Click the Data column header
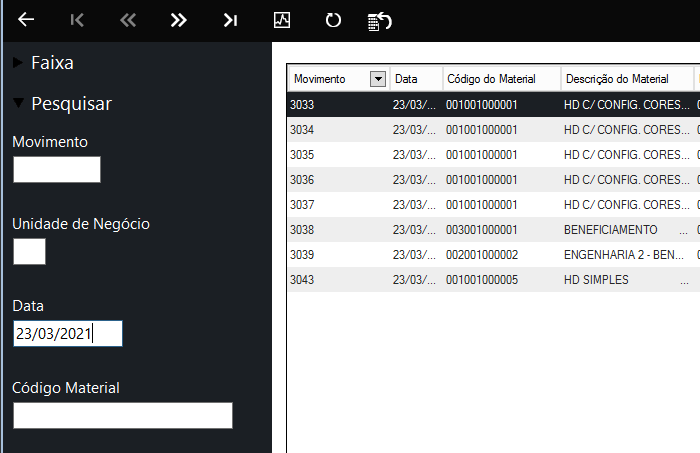 pos(417,79)
